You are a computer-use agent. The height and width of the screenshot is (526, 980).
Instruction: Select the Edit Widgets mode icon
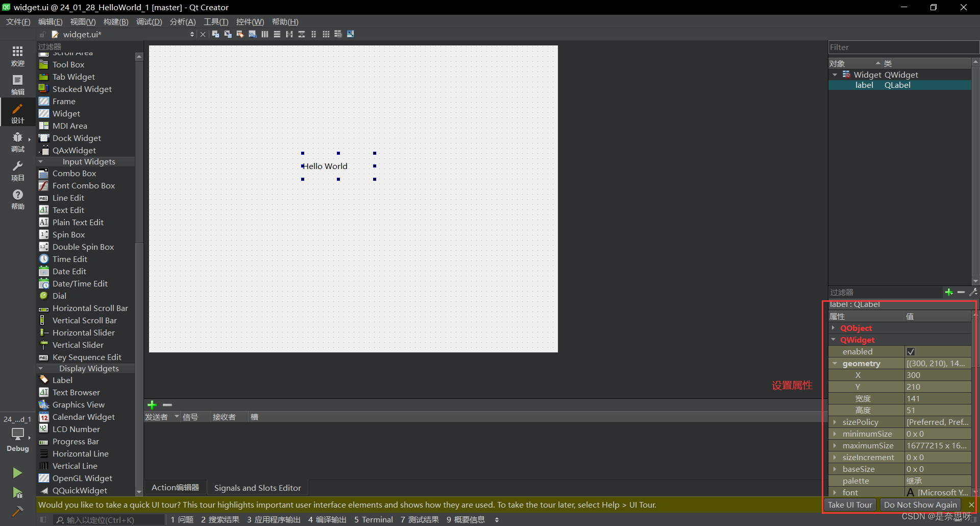pos(215,34)
